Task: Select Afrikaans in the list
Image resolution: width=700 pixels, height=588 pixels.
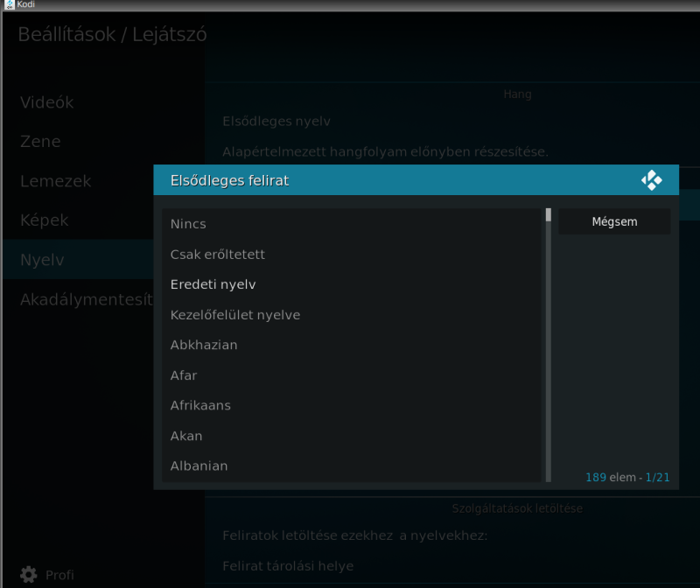Action: [352, 405]
